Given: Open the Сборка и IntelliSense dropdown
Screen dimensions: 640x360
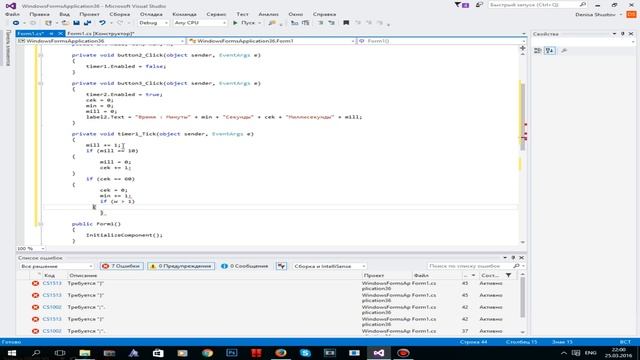Looking at the screenshot, I should pos(329,266).
